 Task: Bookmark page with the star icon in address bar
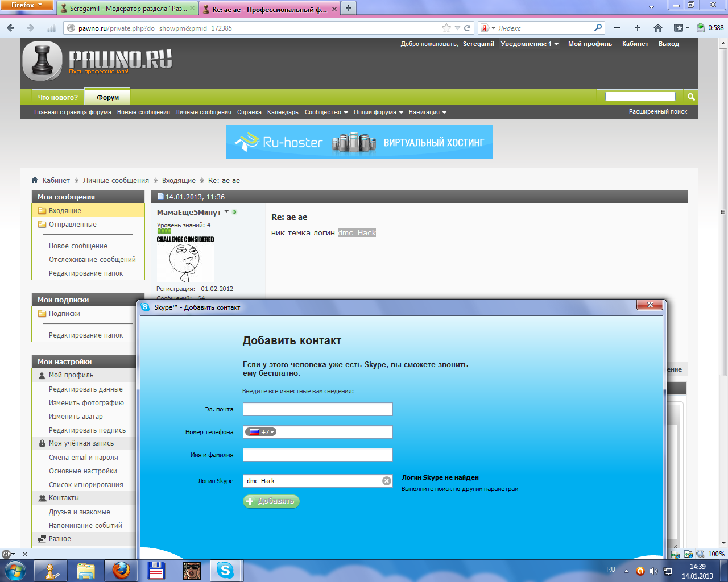[446, 28]
